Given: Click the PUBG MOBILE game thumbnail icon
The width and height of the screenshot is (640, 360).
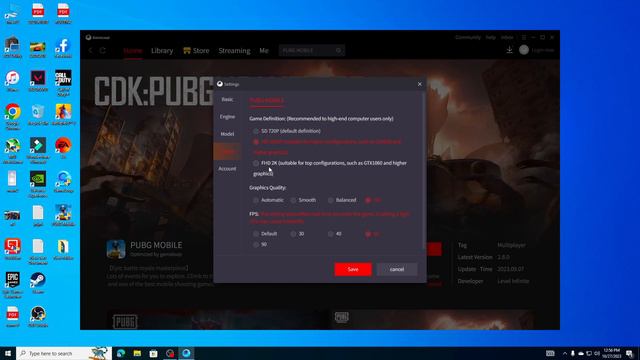Looking at the screenshot, I should (116, 249).
